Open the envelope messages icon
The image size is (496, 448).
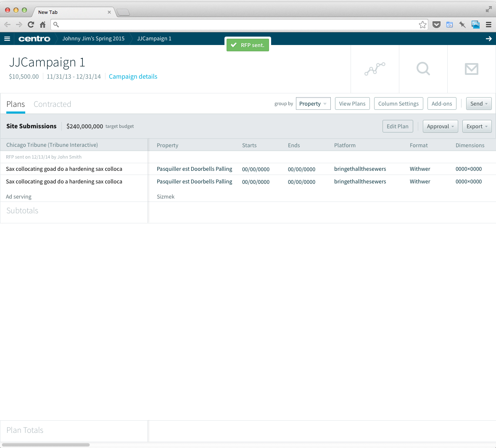click(471, 69)
